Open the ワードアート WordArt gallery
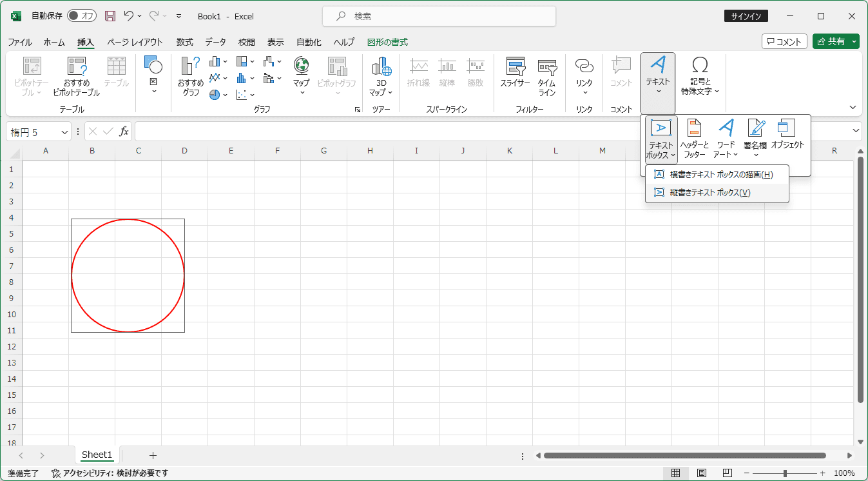 tap(726, 139)
